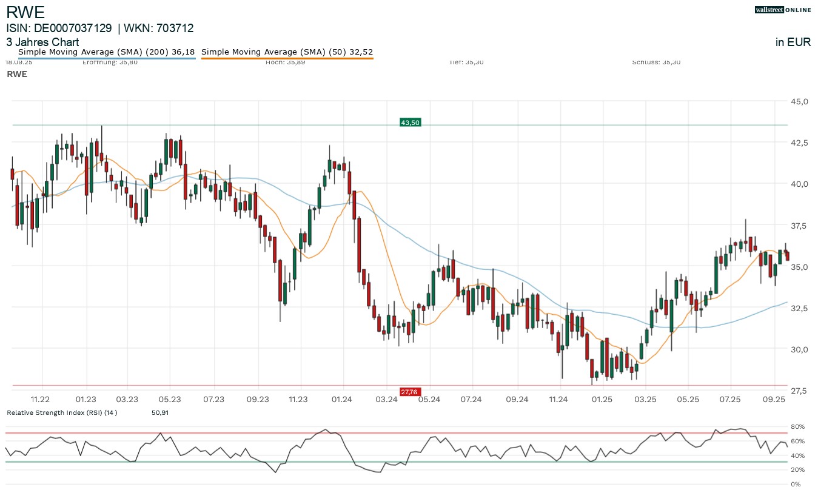Click the 32,5 price axis label
This screenshot has height=504, width=818.
800,308
